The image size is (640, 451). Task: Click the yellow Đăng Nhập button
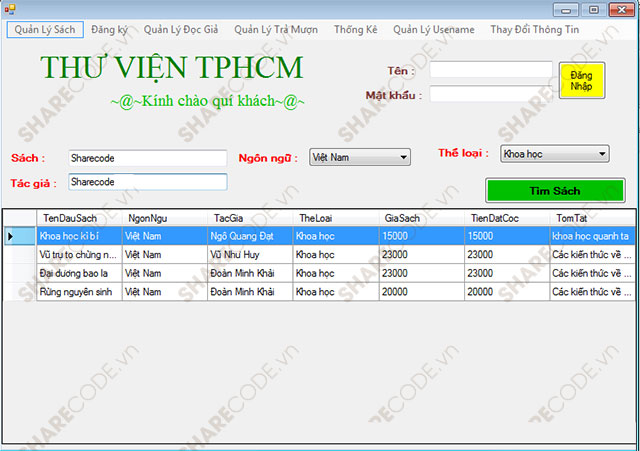tap(582, 80)
